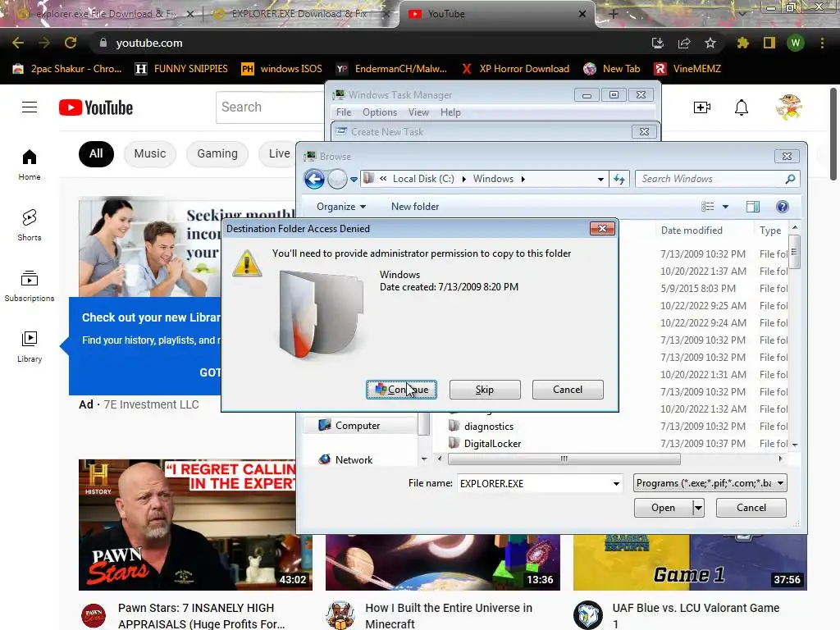Share this page icon in address bar
Image resolution: width=840 pixels, height=630 pixels.
tap(684, 43)
